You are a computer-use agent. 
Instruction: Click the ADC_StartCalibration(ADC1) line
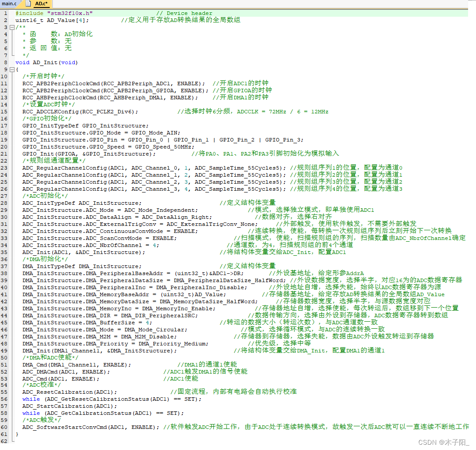click(x=70, y=406)
